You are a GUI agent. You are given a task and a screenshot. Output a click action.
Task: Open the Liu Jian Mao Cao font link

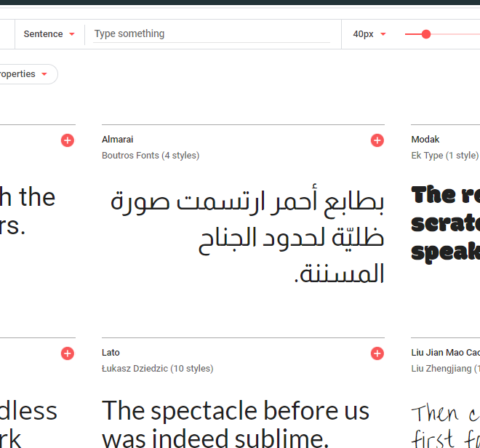[x=445, y=353]
